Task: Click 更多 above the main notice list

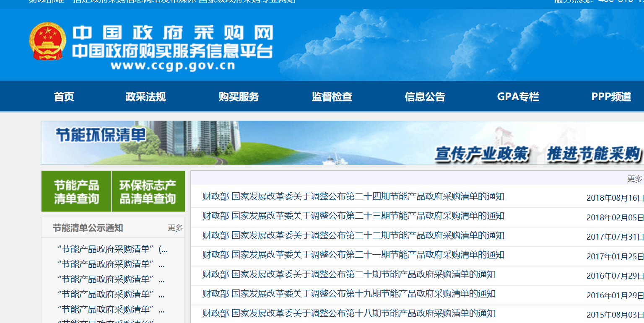Action: [635, 179]
